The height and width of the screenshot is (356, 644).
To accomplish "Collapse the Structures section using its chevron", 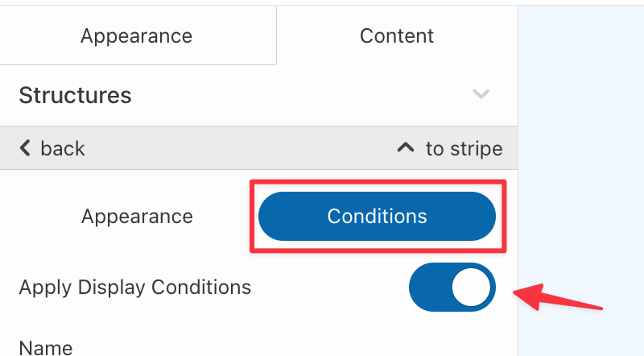I will [481, 94].
